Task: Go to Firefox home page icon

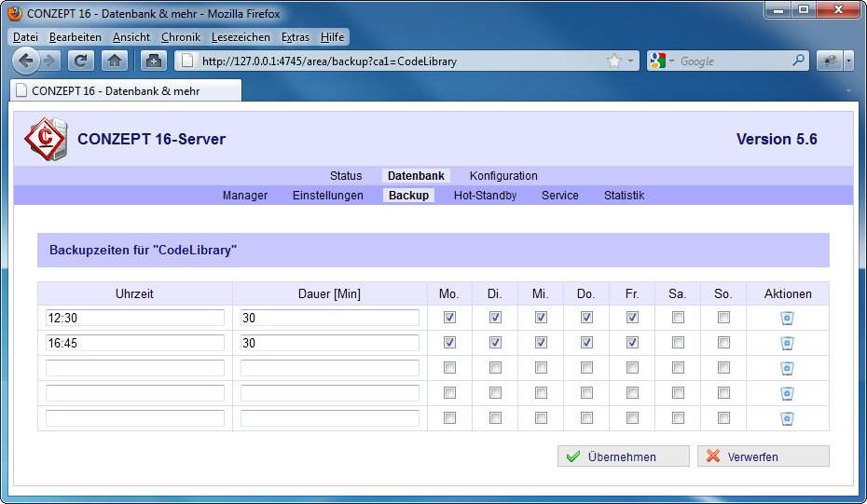Action: [x=114, y=61]
